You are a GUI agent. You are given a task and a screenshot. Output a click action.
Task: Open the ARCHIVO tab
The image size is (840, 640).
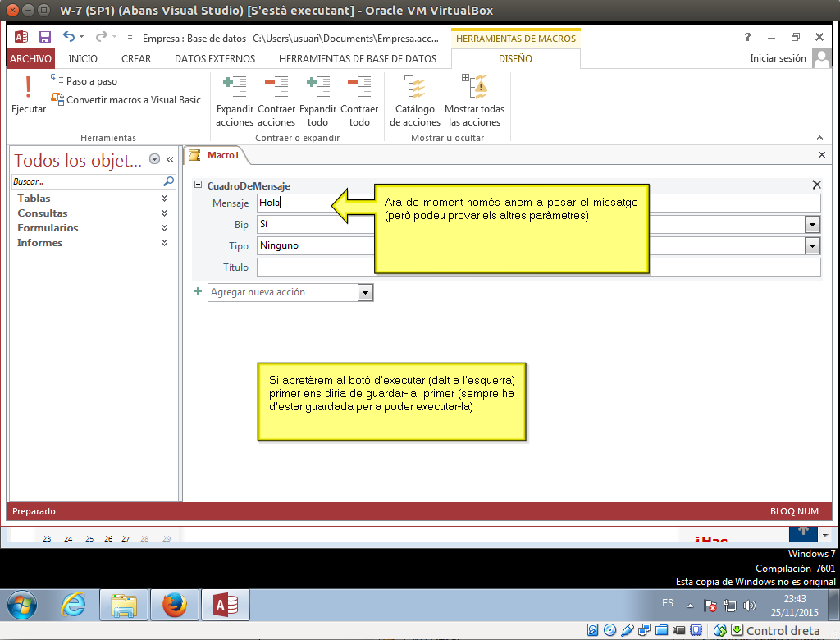click(30, 59)
